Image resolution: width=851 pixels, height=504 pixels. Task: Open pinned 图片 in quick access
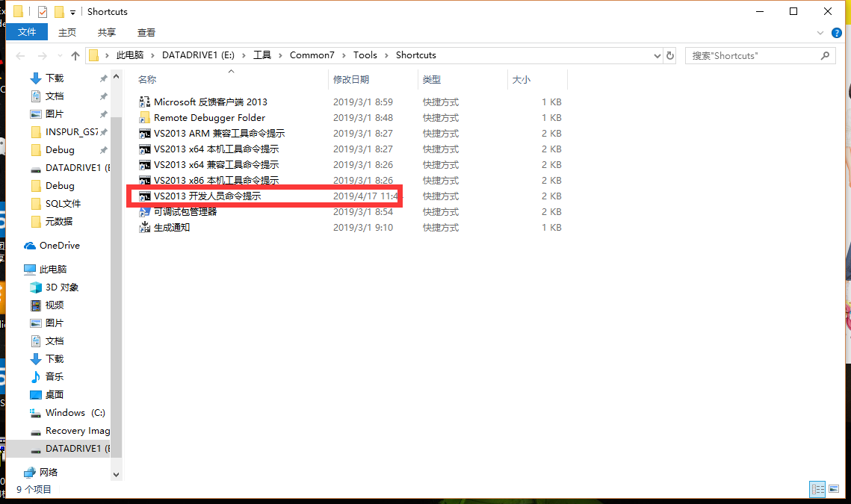pos(55,114)
